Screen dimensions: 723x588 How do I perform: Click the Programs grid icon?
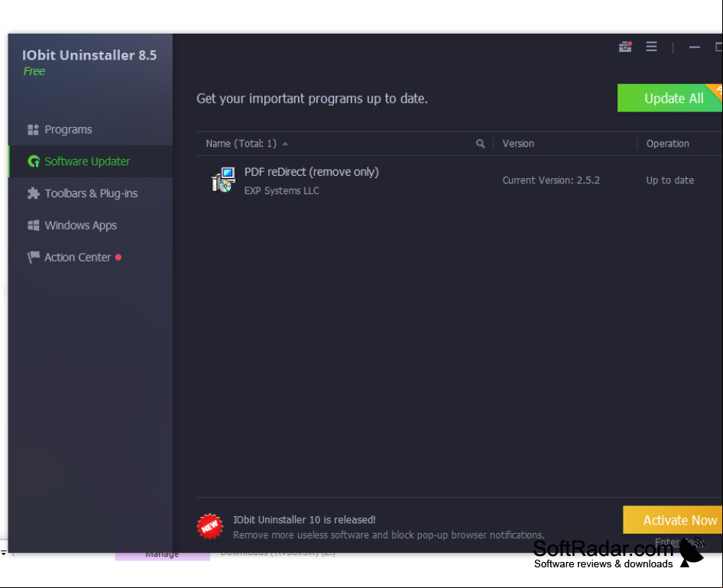point(33,129)
